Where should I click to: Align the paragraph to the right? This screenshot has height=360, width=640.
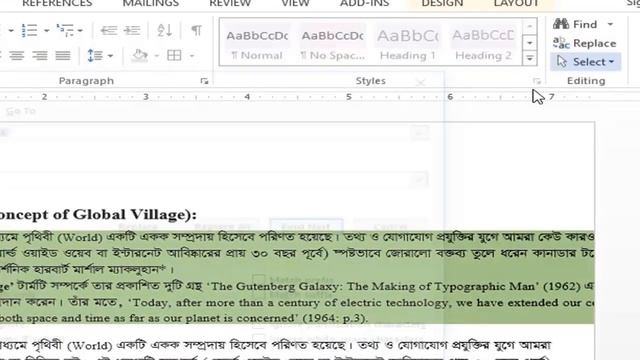(x=40, y=56)
